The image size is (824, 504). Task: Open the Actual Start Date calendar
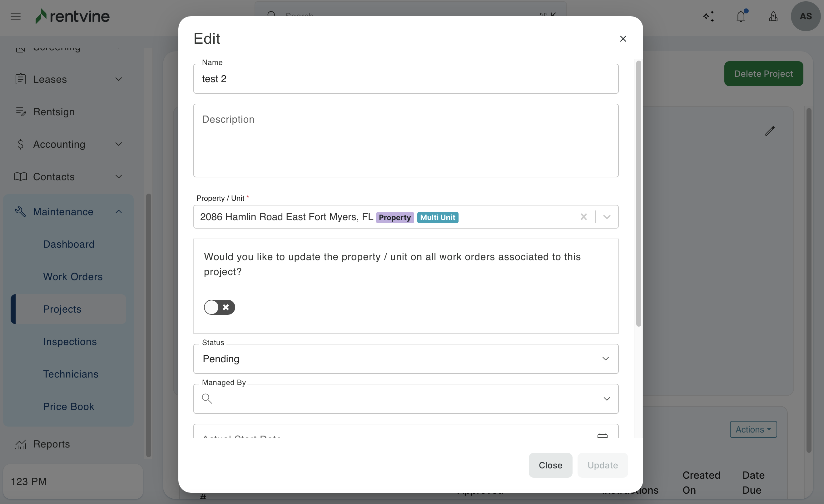pyautogui.click(x=602, y=435)
